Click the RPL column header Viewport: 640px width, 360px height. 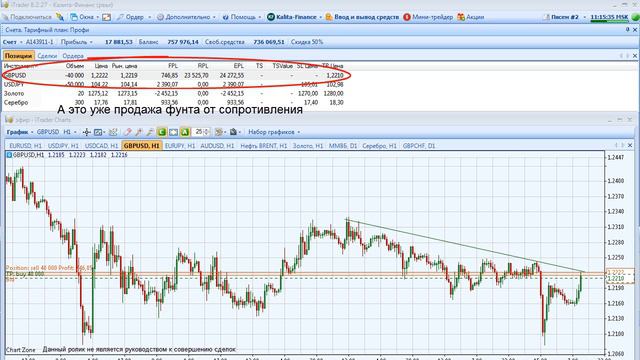click(203, 66)
